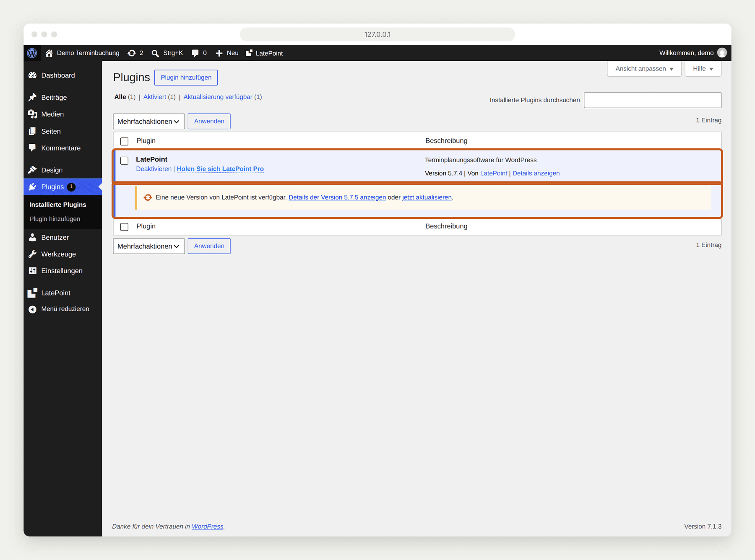Tick the select-all checkbox in table footer

click(125, 227)
